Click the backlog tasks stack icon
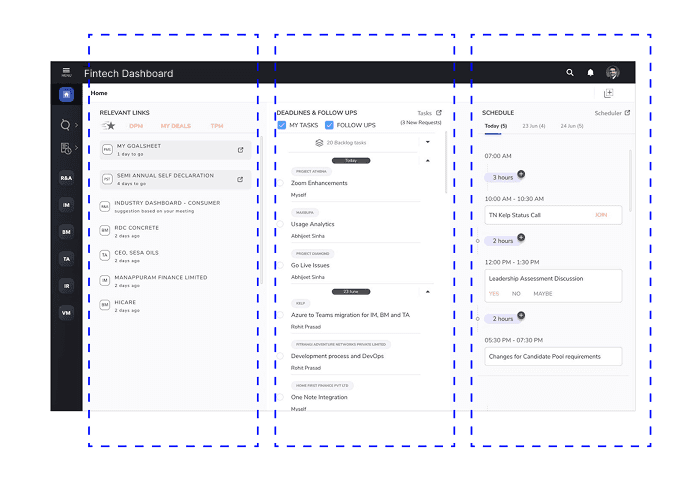691x479 pixels. (319, 143)
